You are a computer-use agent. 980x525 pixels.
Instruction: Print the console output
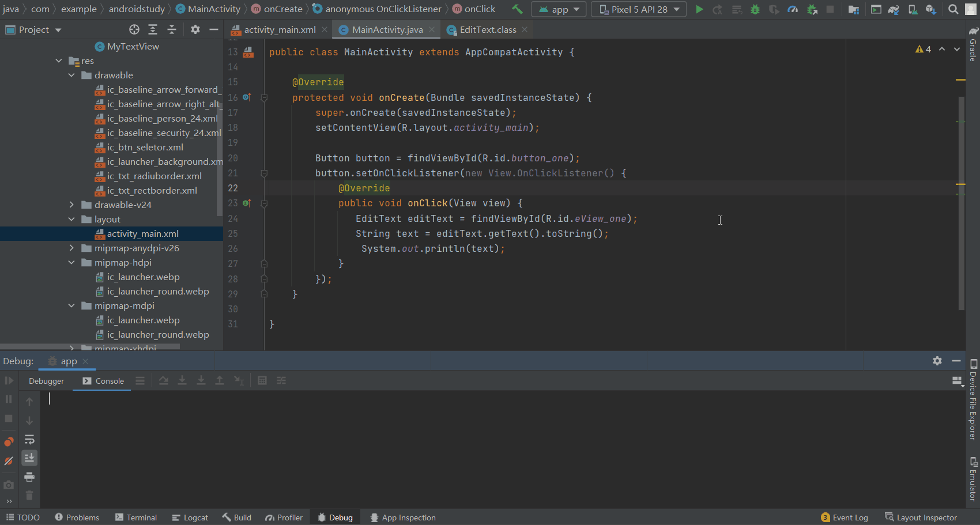tap(29, 477)
